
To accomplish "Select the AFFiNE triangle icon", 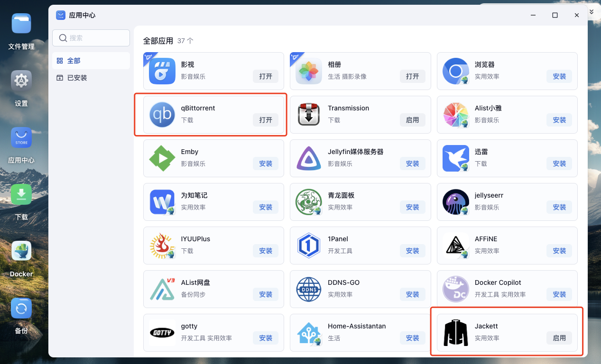I will click(456, 246).
